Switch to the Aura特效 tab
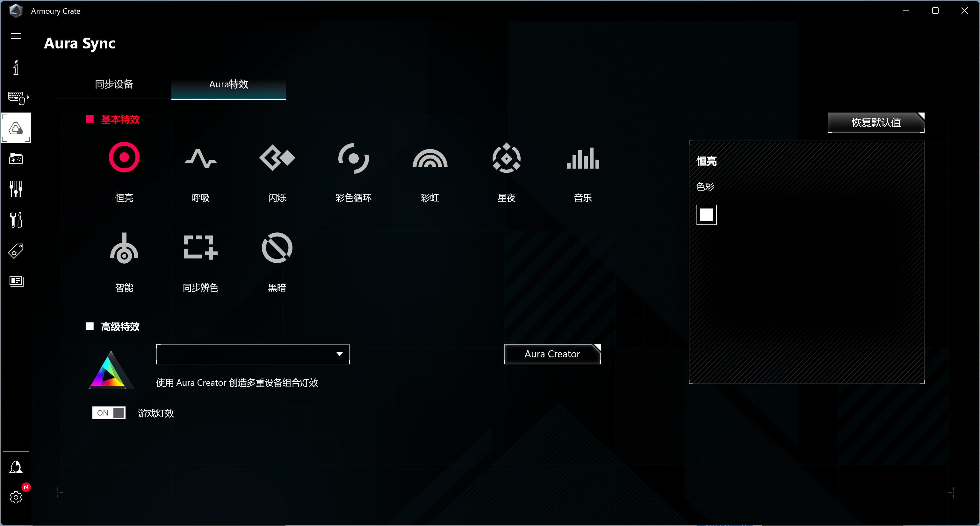Screen dimensions: 980x526 point(229,84)
